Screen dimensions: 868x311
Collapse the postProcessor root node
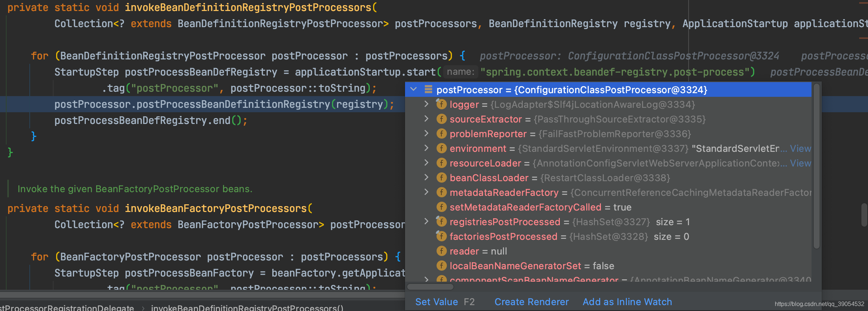pyautogui.click(x=413, y=89)
